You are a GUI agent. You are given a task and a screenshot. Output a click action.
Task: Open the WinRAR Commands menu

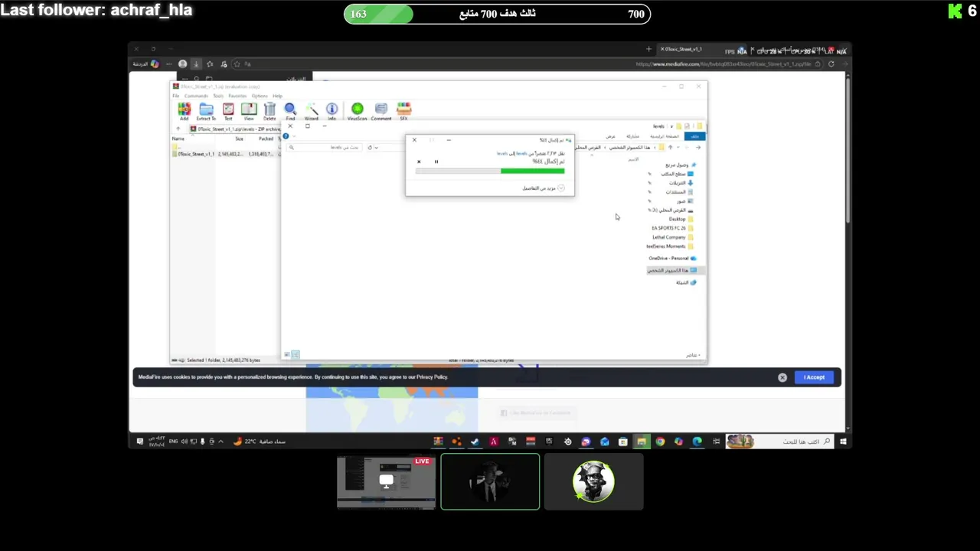pyautogui.click(x=196, y=96)
